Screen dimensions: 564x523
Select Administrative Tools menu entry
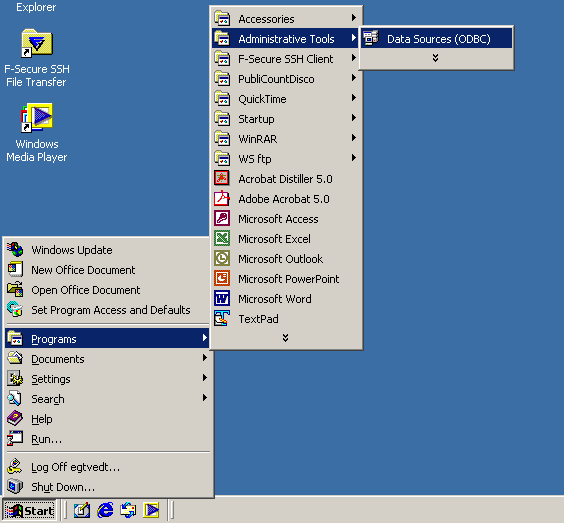(285, 38)
